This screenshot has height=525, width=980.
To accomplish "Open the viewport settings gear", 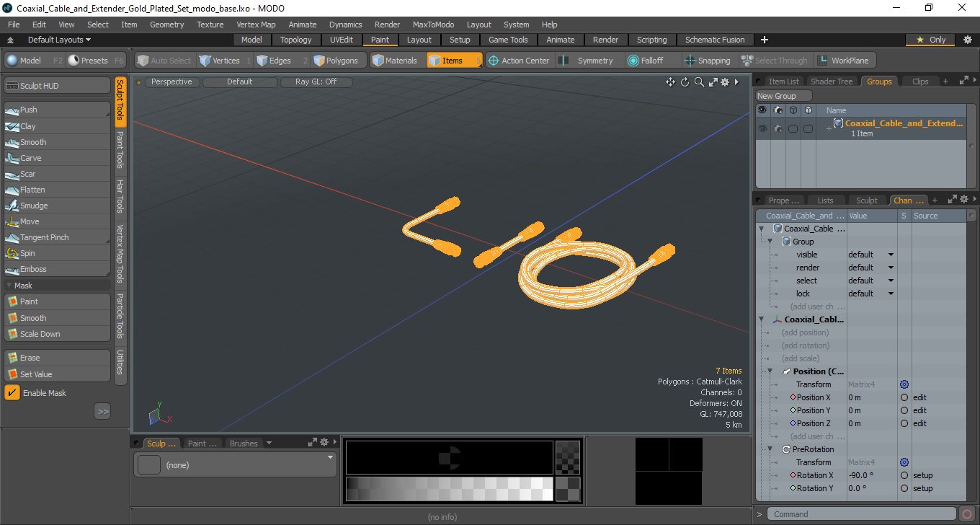I will click(x=725, y=82).
